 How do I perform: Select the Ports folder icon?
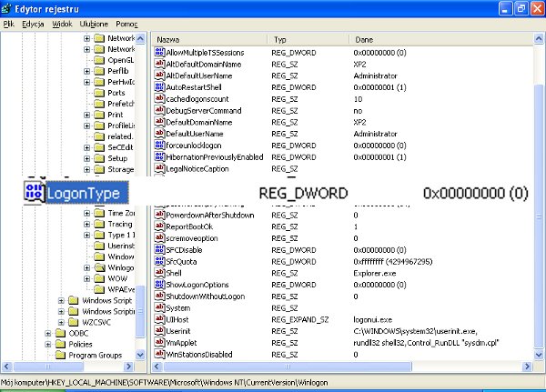pos(99,93)
